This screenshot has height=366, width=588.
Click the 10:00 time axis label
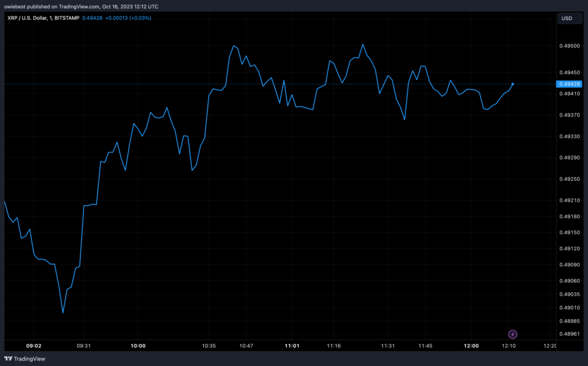pyautogui.click(x=138, y=346)
